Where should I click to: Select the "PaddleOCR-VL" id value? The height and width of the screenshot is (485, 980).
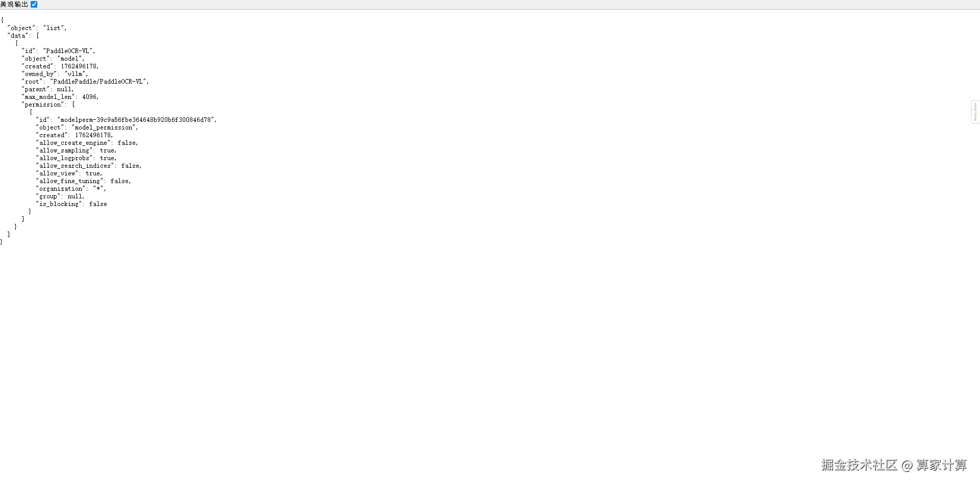point(67,51)
